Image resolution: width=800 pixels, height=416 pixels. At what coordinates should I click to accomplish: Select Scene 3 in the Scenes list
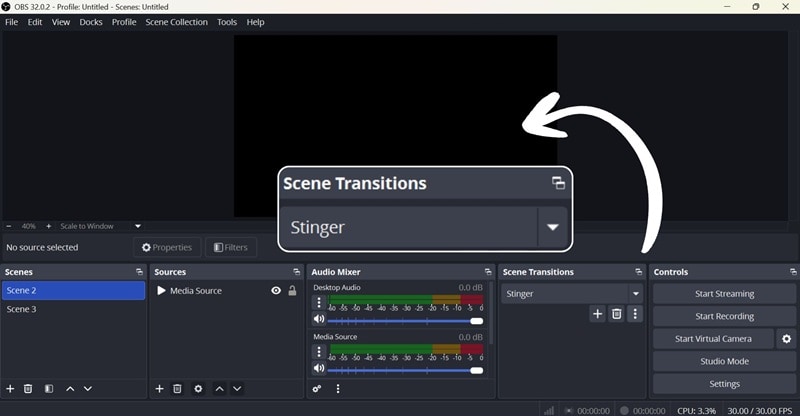pyautogui.click(x=73, y=309)
